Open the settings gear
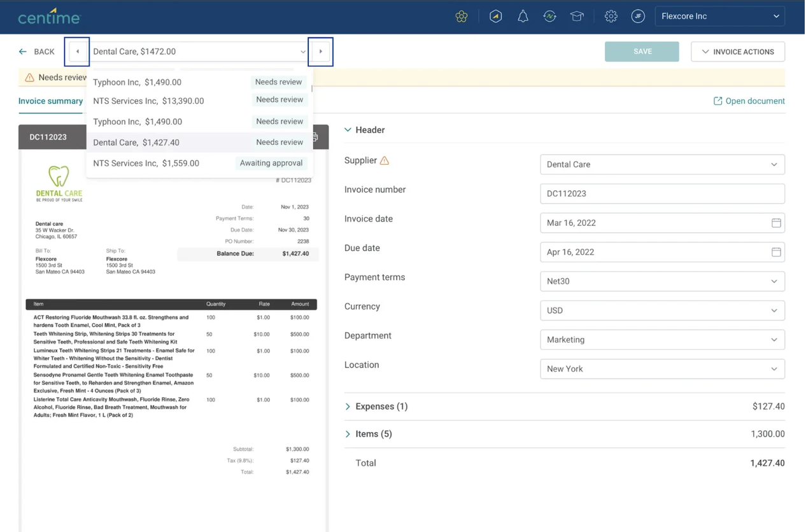 pos(611,17)
